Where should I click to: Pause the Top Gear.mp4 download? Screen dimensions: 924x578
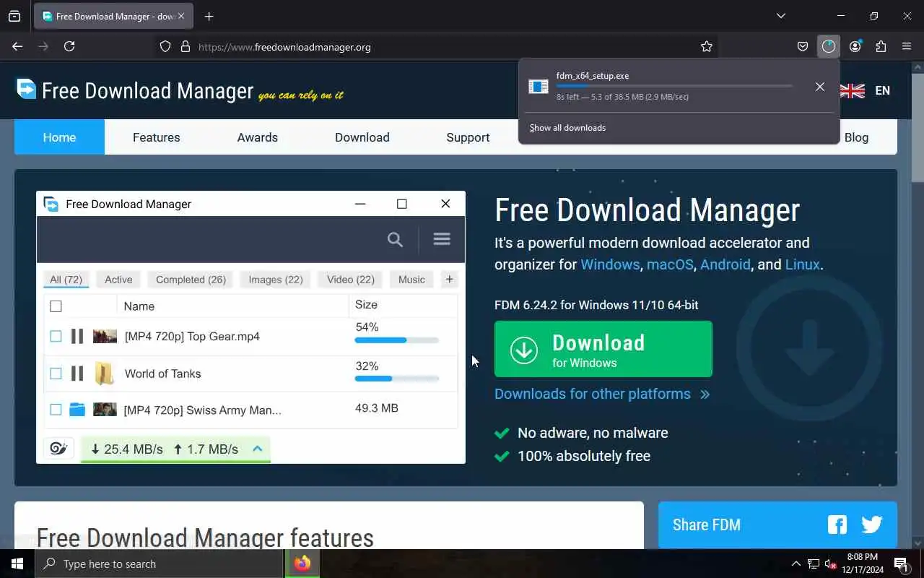[77, 336]
